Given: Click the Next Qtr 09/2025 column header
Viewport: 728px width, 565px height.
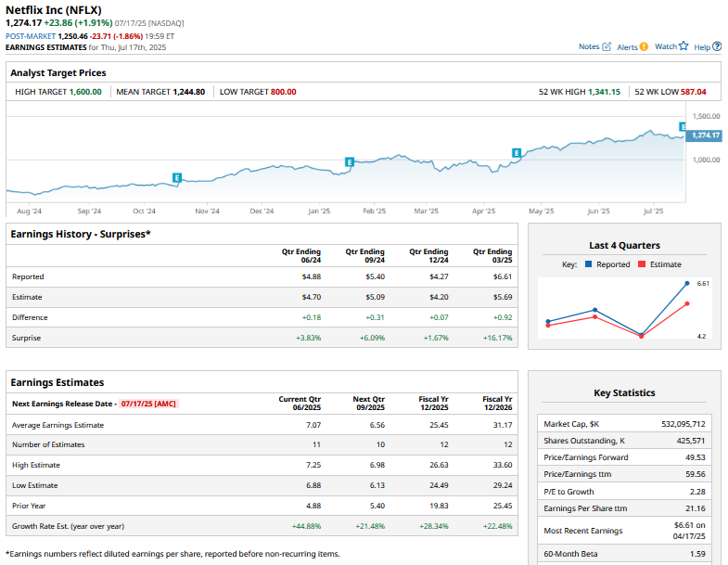Looking at the screenshot, I should 369,404.
